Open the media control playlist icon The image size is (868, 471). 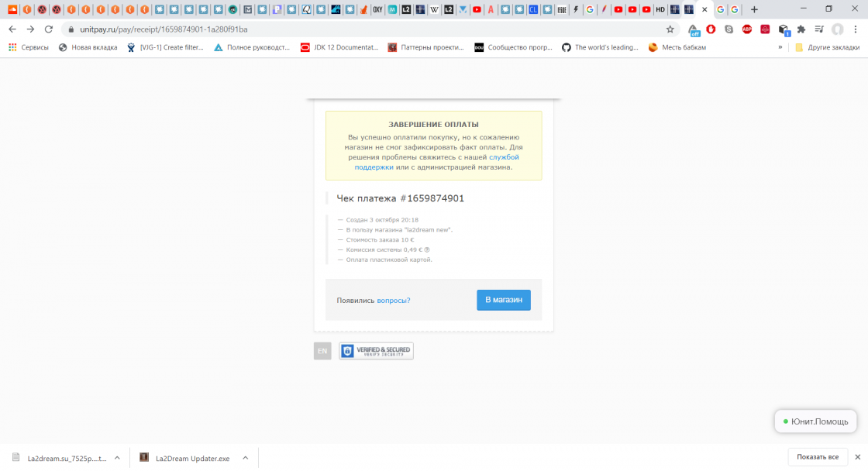(819, 29)
